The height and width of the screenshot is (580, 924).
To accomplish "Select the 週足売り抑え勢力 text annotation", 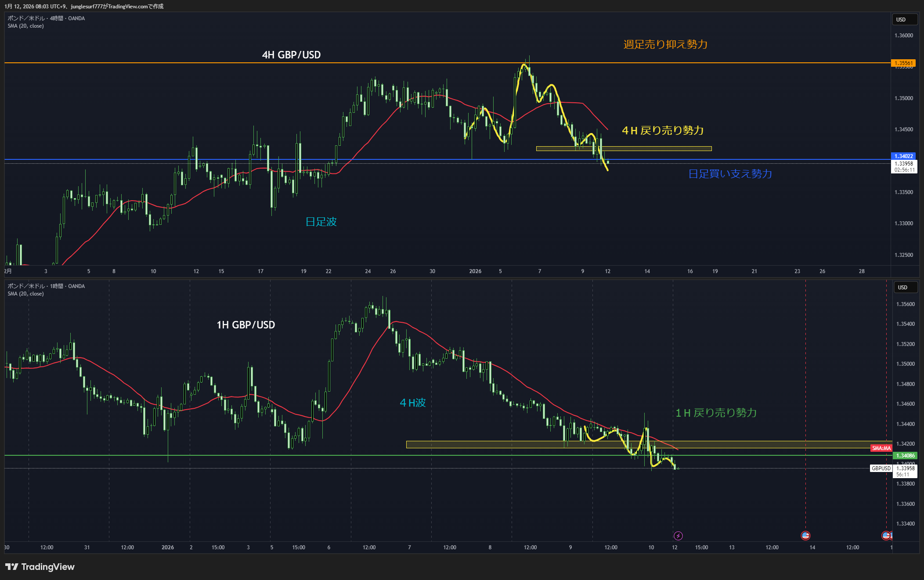I will pos(665,44).
